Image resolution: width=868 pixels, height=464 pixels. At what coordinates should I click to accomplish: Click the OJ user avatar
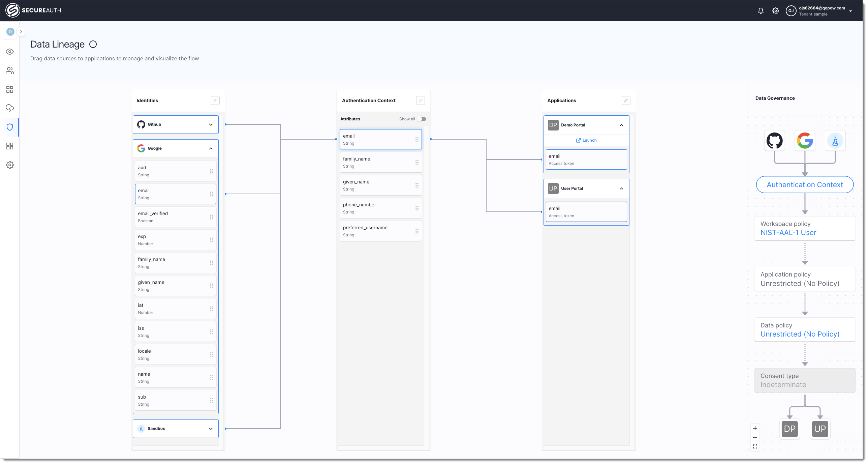pyautogui.click(x=791, y=11)
